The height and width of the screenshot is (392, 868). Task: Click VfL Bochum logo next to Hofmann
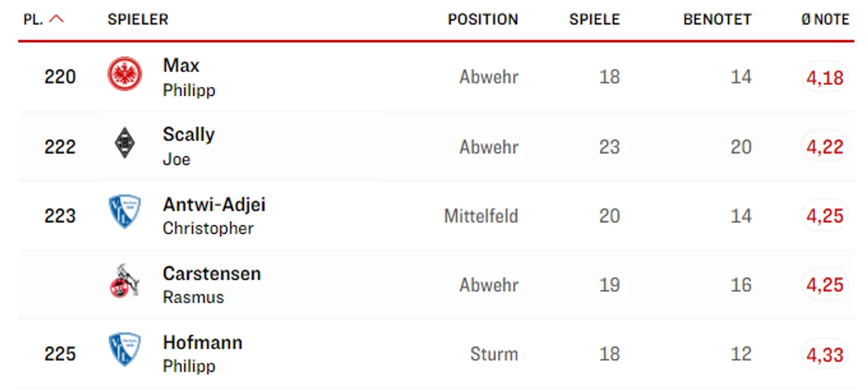click(x=125, y=350)
